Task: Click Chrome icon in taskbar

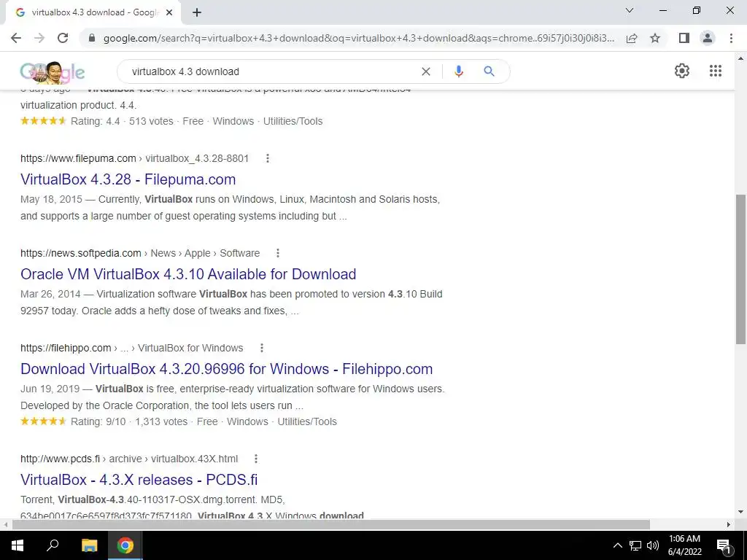Action: click(125, 545)
